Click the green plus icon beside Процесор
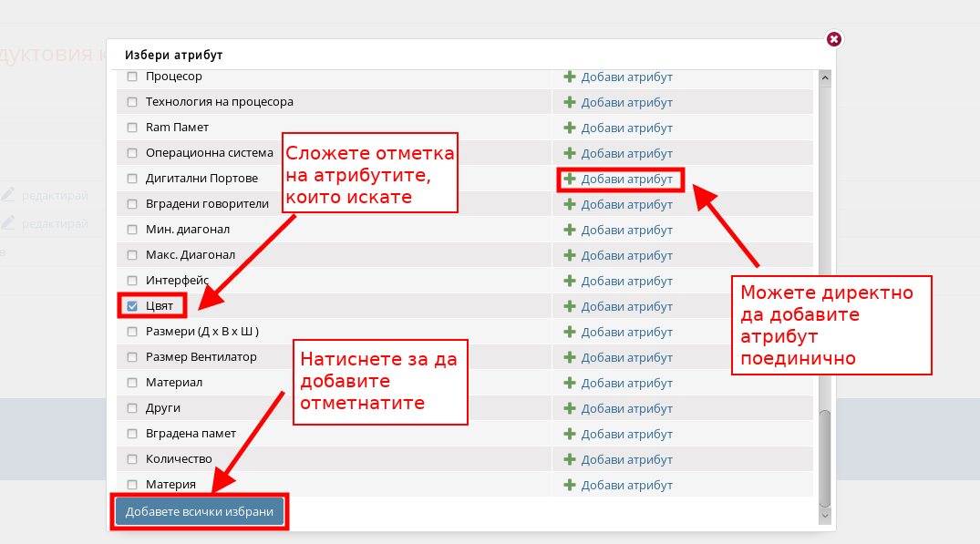Image resolution: width=980 pixels, height=544 pixels. pyautogui.click(x=570, y=77)
